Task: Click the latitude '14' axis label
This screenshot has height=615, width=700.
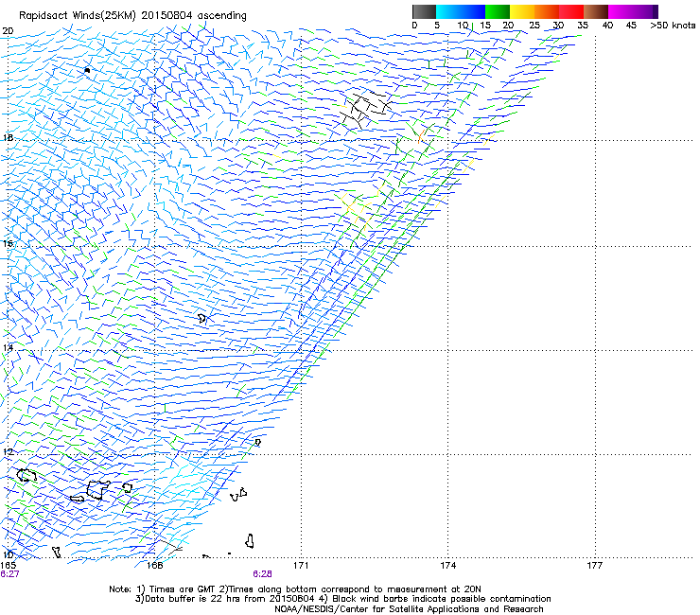Action: [x=8, y=347]
